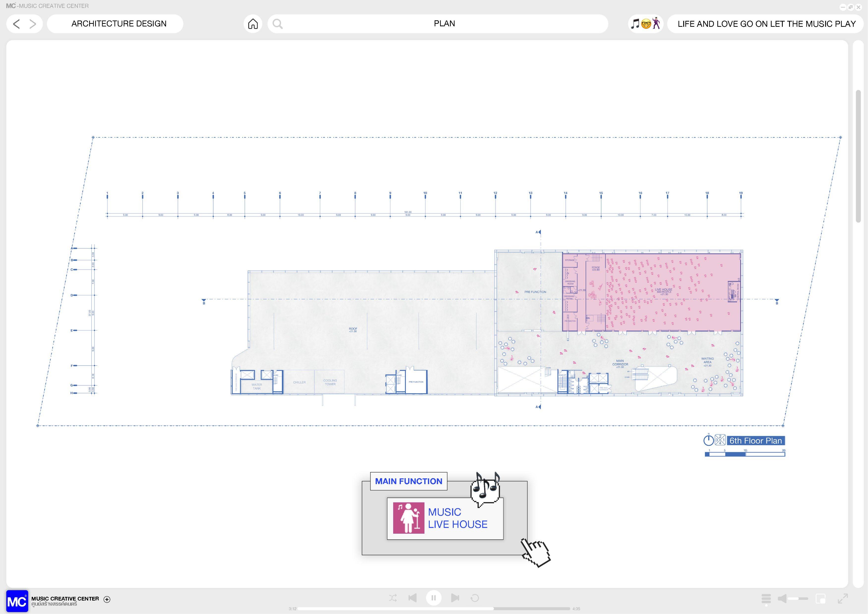Open the Architecture Design tab
The width and height of the screenshot is (868, 614).
point(119,24)
